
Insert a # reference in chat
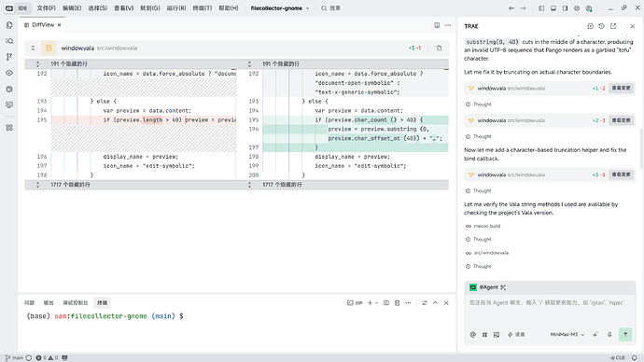484,335
